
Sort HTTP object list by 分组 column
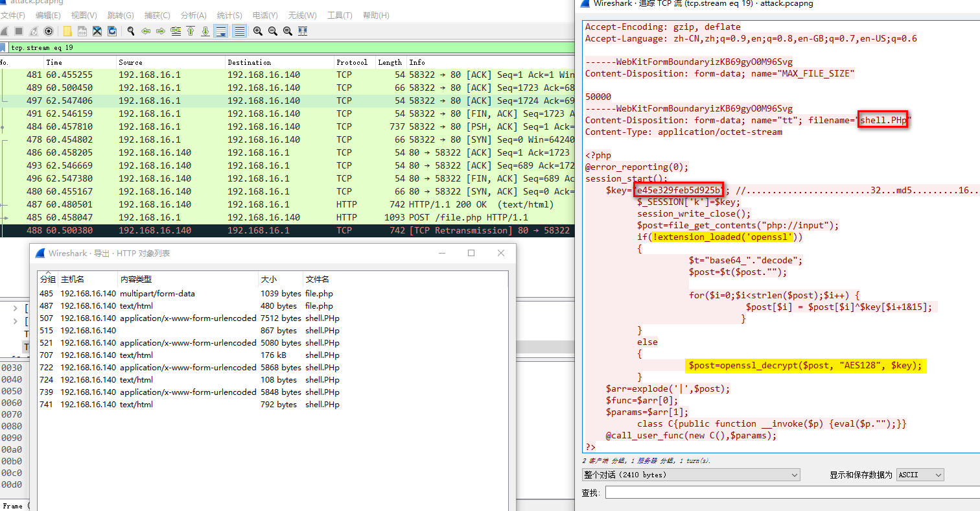pos(49,279)
